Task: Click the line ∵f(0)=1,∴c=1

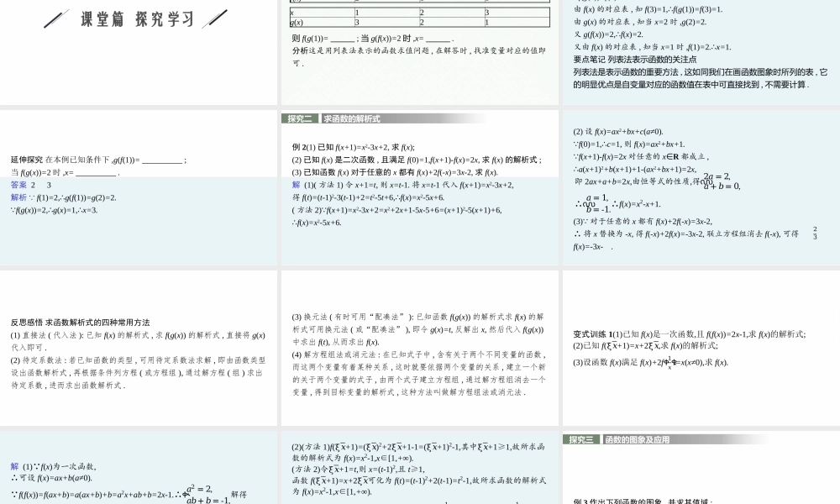Action: (x=629, y=144)
